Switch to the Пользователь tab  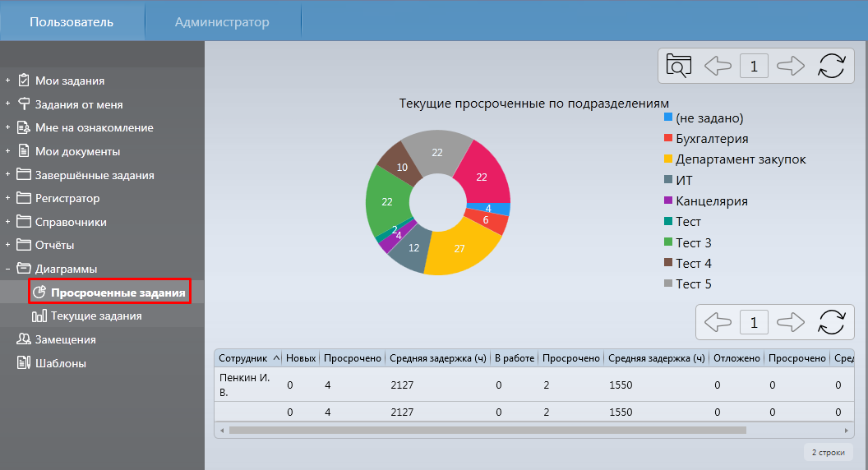[x=72, y=22]
